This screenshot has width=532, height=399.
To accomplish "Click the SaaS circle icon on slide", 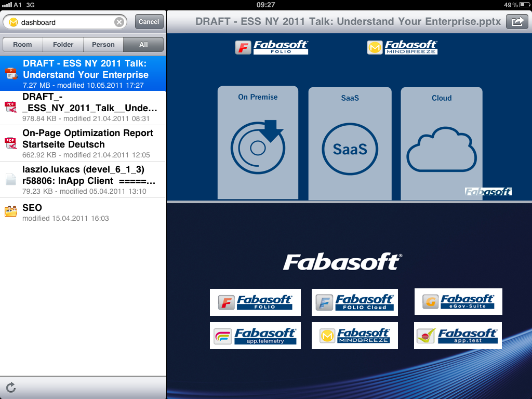I will coord(350,149).
